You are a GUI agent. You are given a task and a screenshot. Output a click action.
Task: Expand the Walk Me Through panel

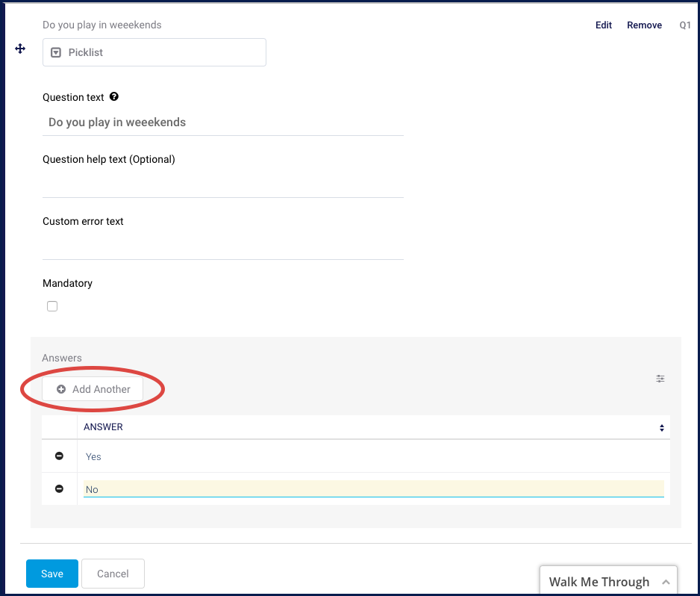(x=608, y=581)
